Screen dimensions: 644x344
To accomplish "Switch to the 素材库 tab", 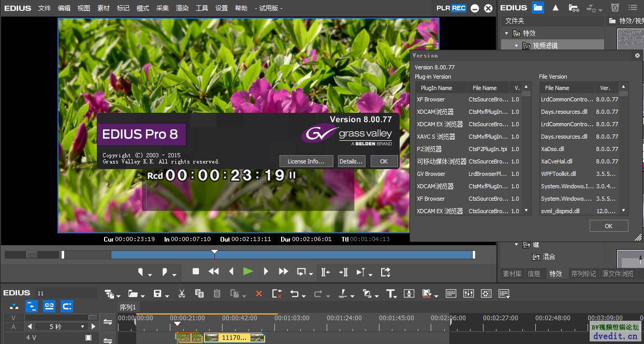I will click(x=512, y=274).
